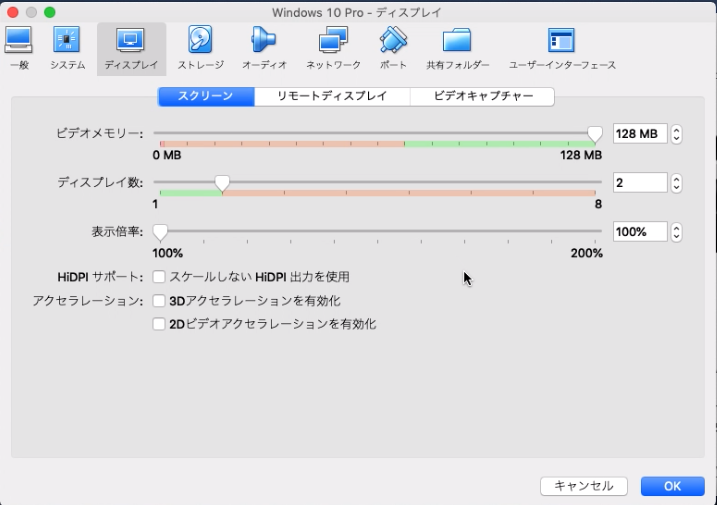Open the 一般 (General) settings icon
This screenshot has height=505, width=717.
pos(19,48)
